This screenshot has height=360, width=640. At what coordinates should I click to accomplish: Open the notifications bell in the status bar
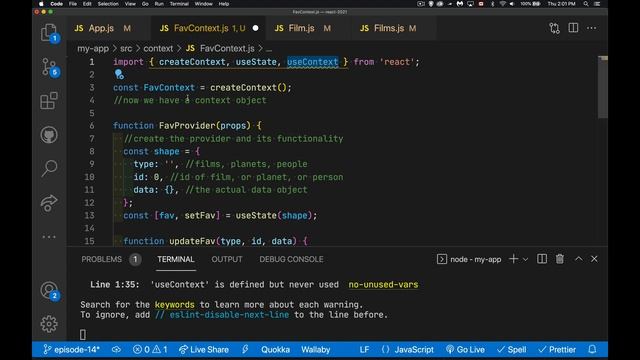pyautogui.click(x=592, y=349)
